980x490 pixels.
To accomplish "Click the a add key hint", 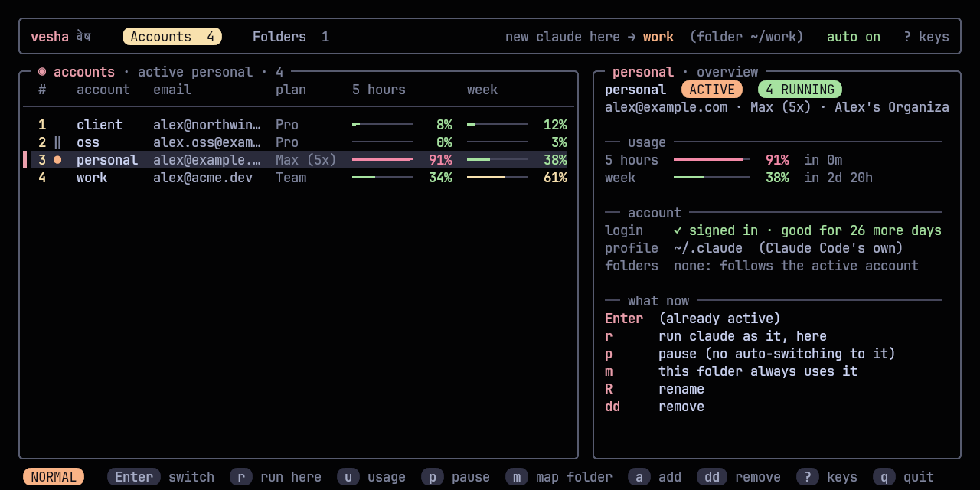I will pyautogui.click(x=655, y=477).
